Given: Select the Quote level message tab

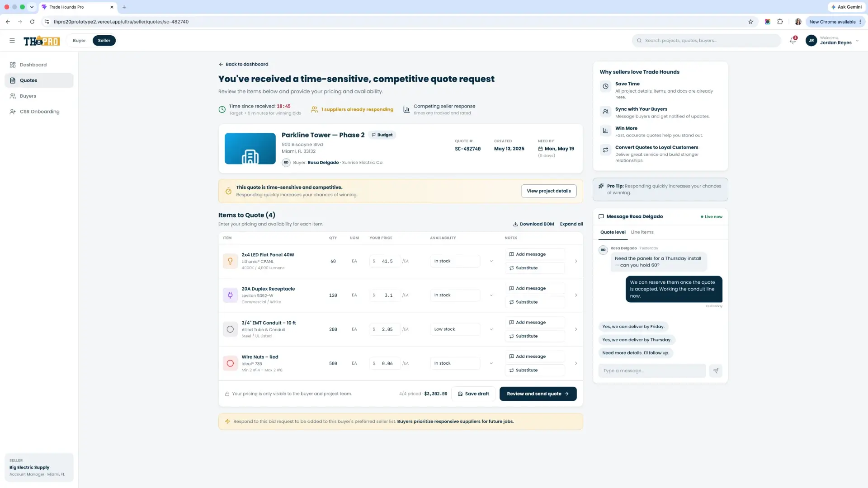Looking at the screenshot, I should (613, 232).
